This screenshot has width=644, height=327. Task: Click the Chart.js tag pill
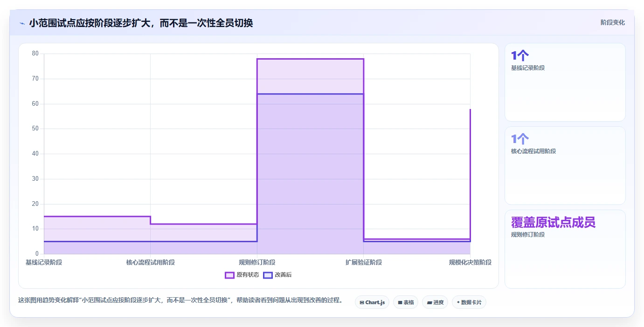tap(372, 302)
